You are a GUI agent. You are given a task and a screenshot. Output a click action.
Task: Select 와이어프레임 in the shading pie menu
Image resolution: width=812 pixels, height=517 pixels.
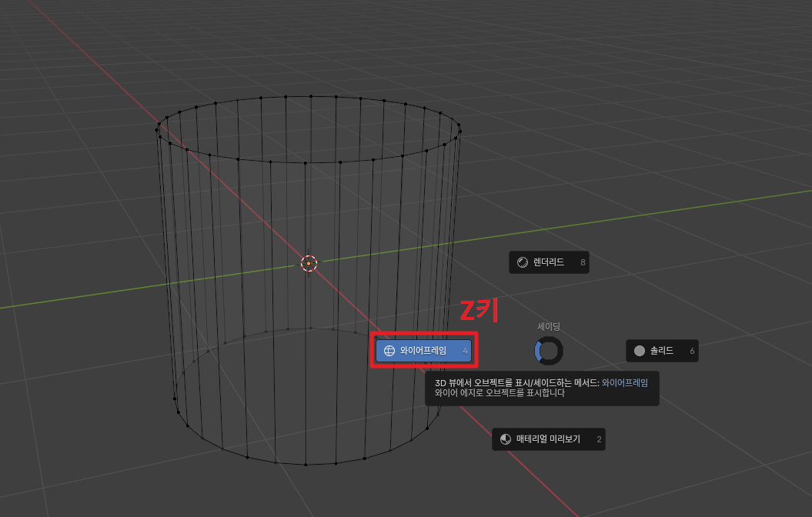[x=423, y=351]
